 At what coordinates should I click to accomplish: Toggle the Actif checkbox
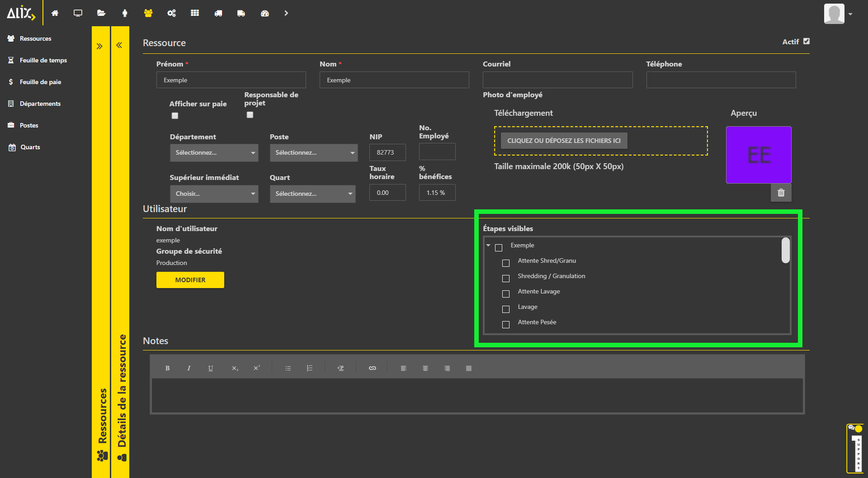807,41
